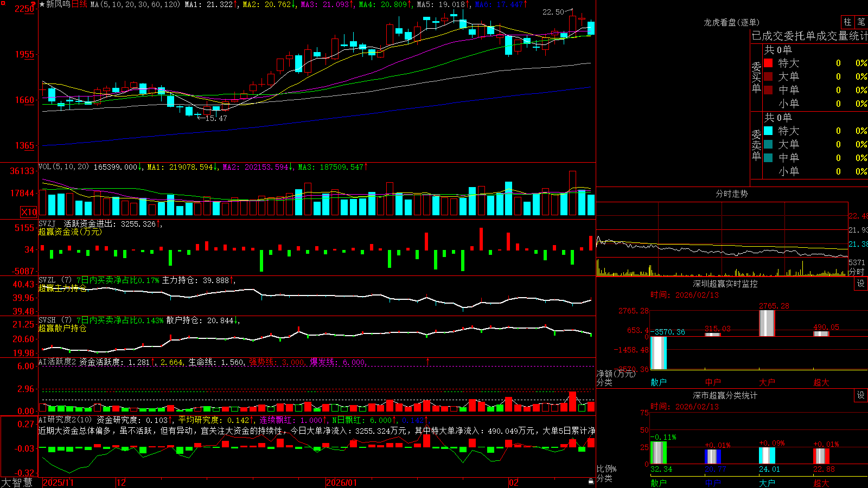Screen dimensions: 868x488
Task: Click the 分时走势 panel title
Action: tap(731, 194)
